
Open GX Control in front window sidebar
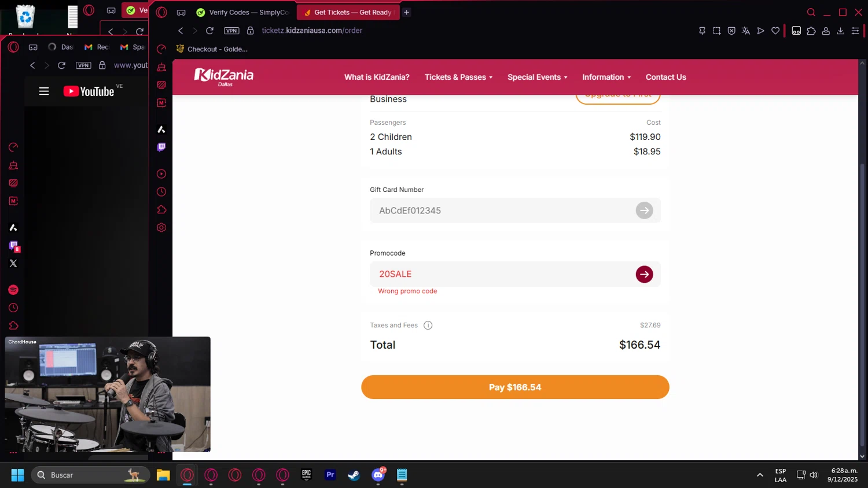(161, 49)
